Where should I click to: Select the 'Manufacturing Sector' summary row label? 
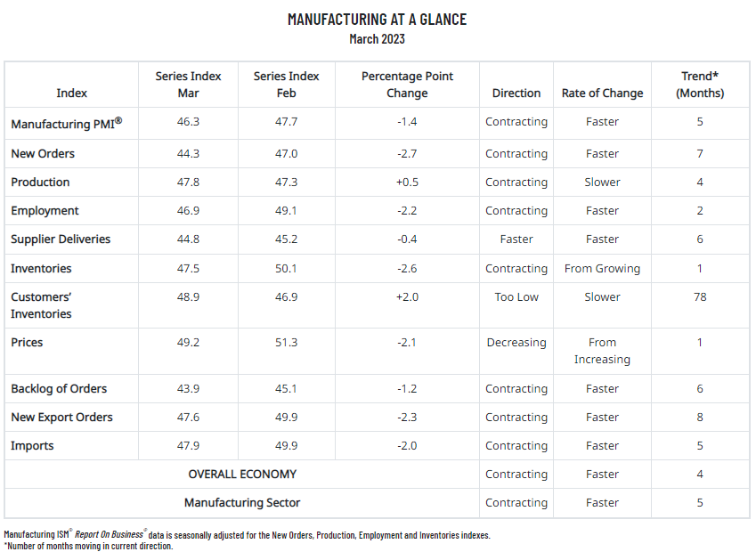coord(242,503)
